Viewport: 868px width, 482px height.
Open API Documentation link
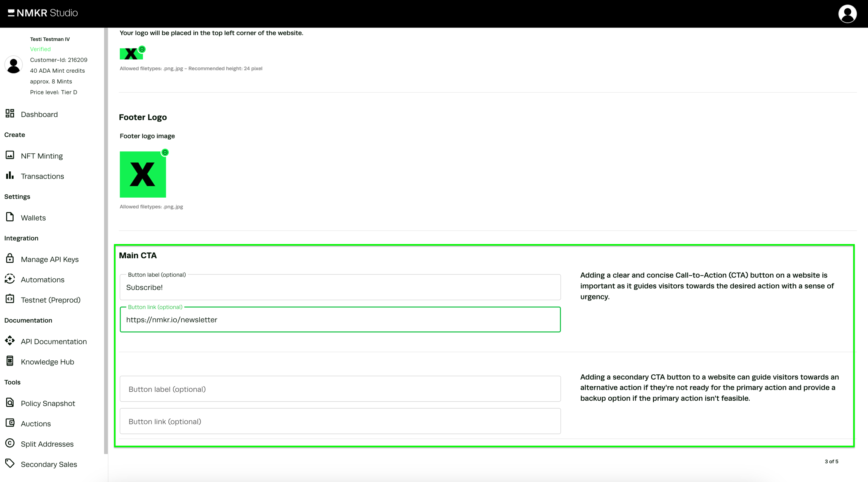pyautogui.click(x=53, y=341)
